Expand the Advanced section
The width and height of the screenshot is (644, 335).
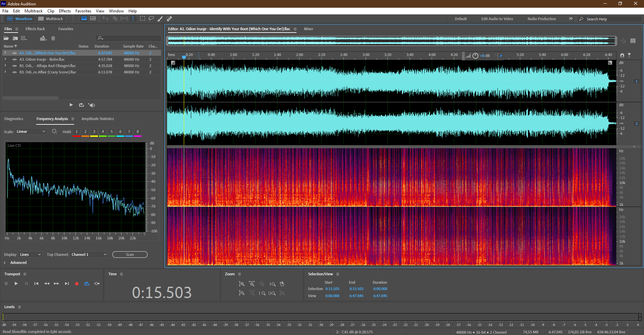coord(5,263)
